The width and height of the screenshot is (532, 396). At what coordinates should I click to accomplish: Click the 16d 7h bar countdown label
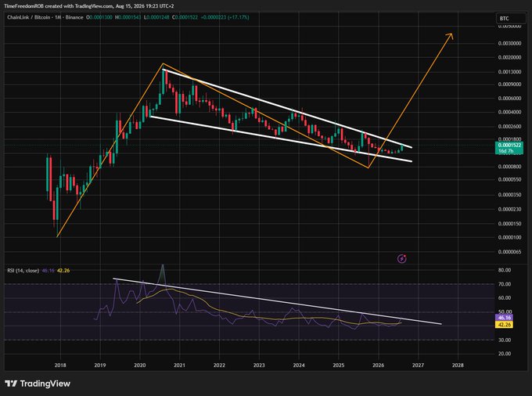[x=506, y=151]
